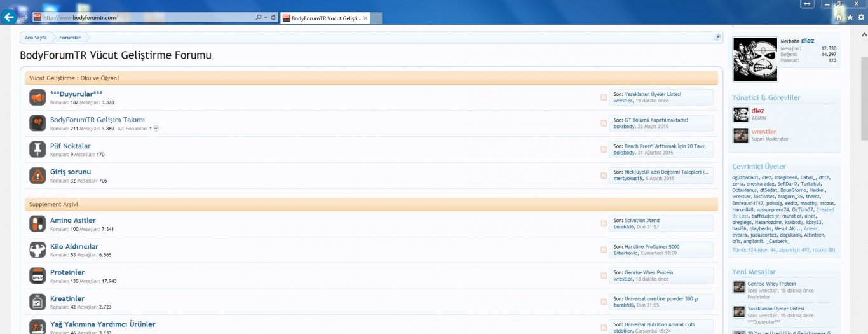Click the megaphone icon beside Duyurular

(37, 97)
